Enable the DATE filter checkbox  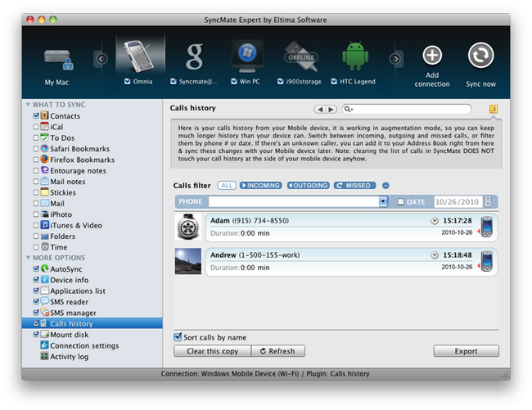point(401,202)
